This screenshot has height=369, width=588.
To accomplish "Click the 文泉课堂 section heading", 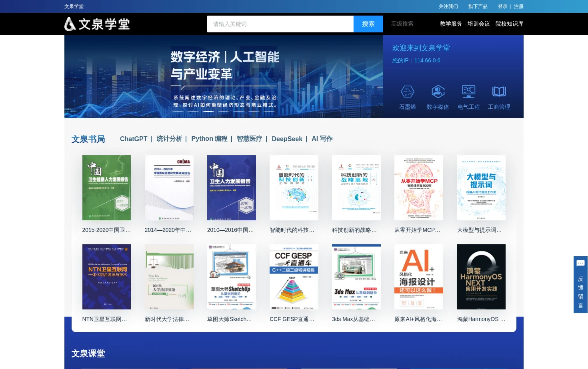I will point(88,353).
